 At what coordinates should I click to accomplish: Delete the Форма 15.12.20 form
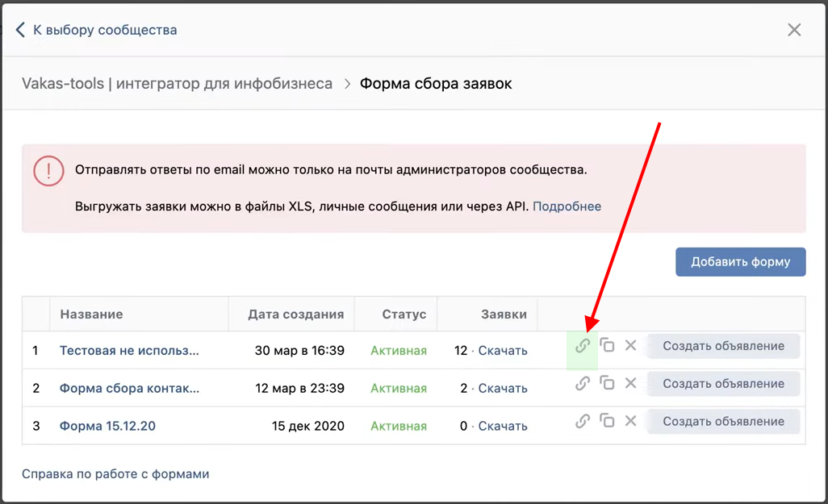click(631, 421)
